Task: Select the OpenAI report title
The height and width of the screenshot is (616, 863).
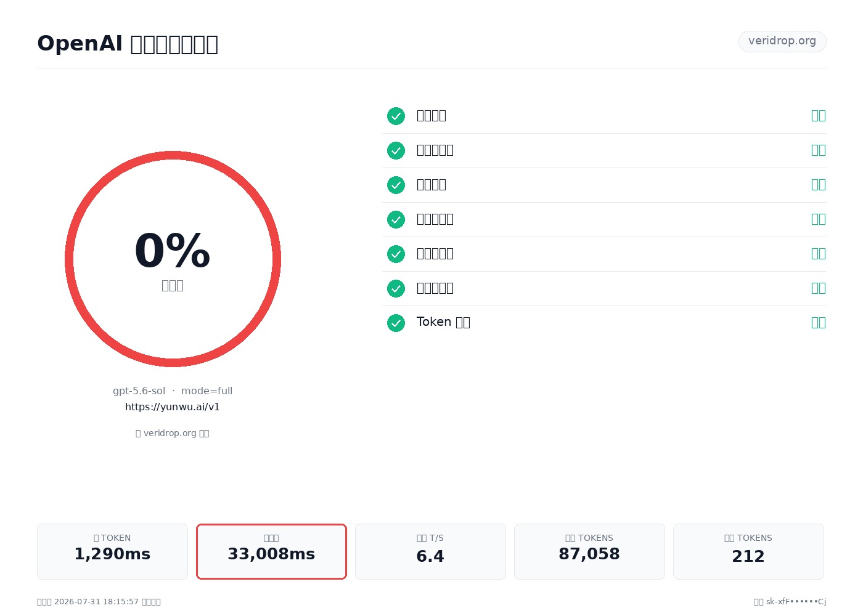Action: pos(128,44)
